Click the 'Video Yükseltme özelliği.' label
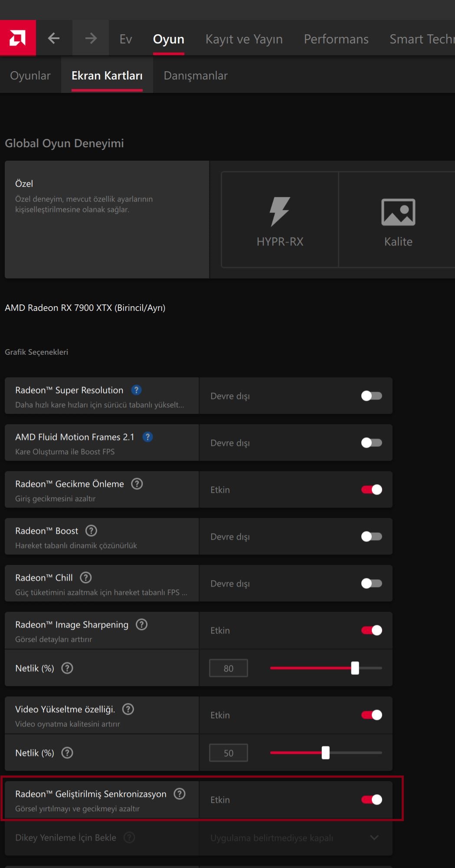Image resolution: width=455 pixels, height=868 pixels. pyautogui.click(x=65, y=710)
